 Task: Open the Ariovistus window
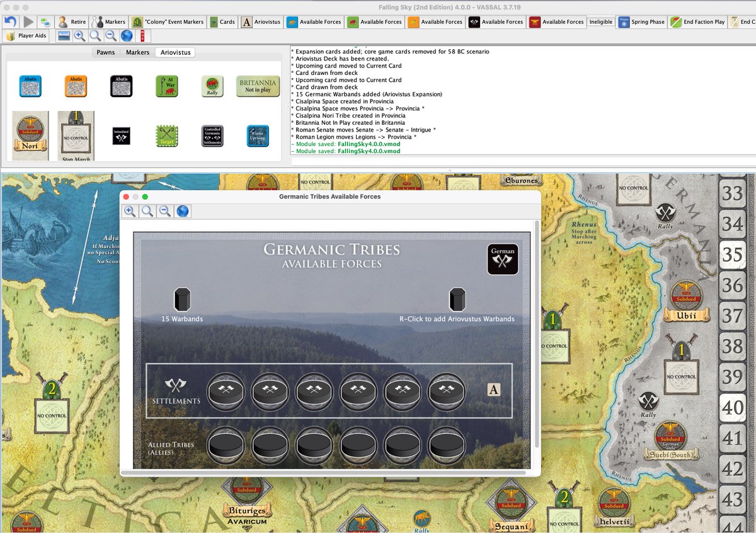261,21
